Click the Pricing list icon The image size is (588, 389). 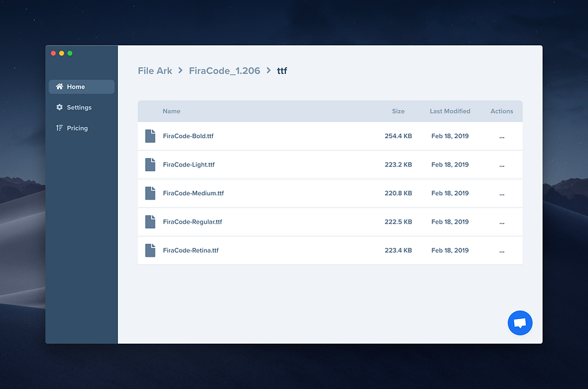click(x=59, y=128)
